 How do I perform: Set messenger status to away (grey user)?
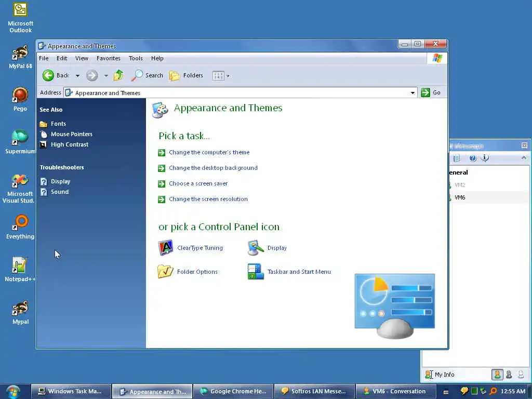[509, 375]
